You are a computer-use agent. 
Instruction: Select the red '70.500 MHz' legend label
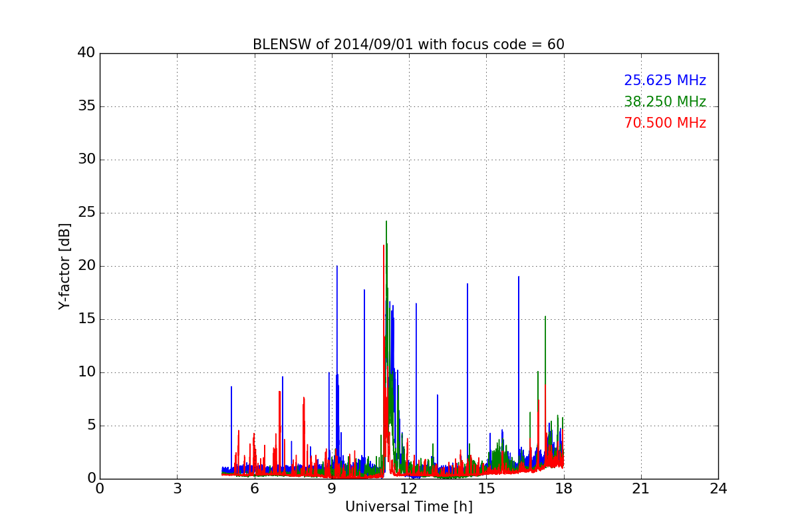(x=665, y=123)
